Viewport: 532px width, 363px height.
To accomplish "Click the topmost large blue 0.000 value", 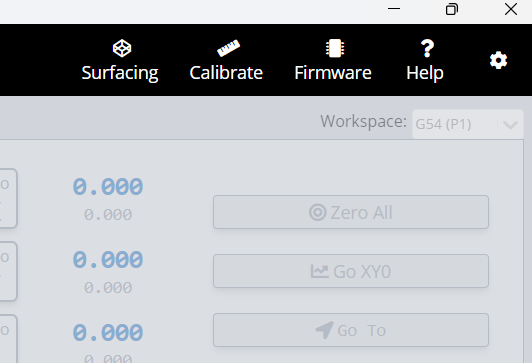I will [x=108, y=187].
